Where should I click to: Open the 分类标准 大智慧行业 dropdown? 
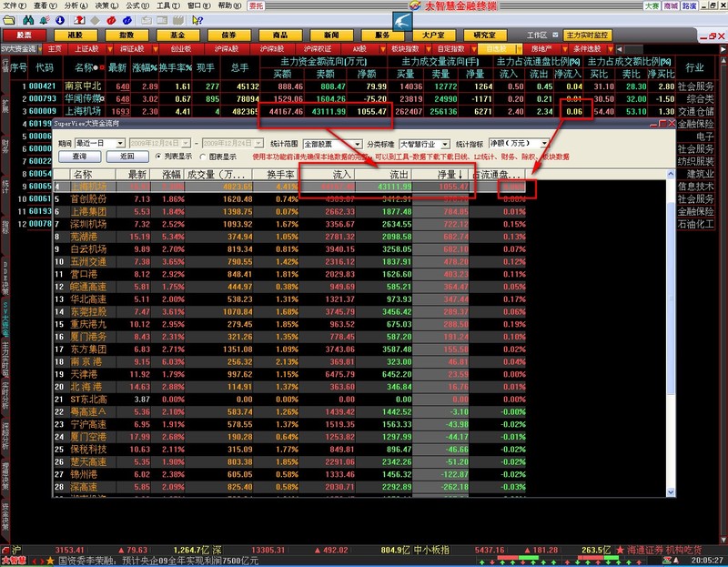pyautogui.click(x=445, y=144)
